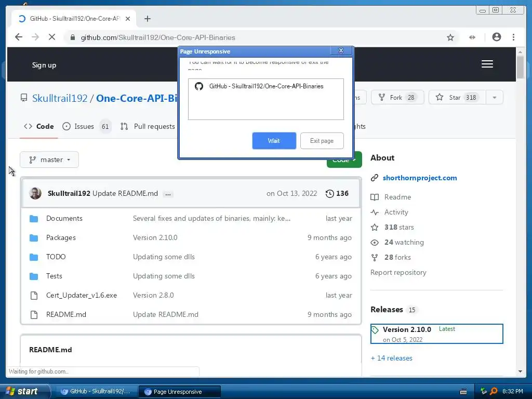Click the system clock 8:32 PM
The height and width of the screenshot is (399, 532).
coord(513,392)
